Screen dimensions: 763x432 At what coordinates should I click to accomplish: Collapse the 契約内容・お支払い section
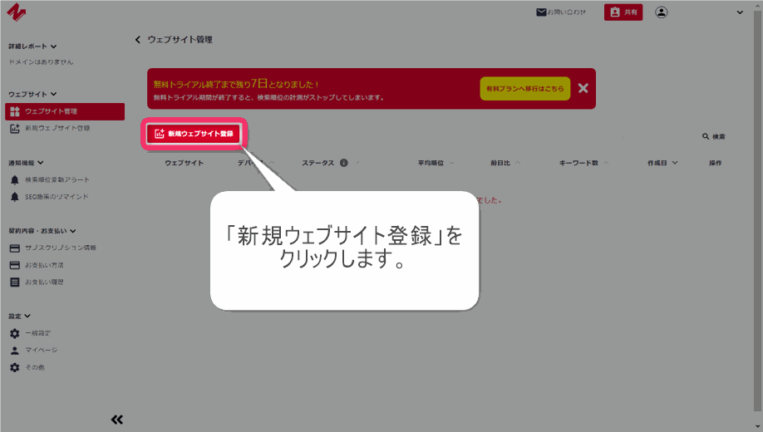42,231
